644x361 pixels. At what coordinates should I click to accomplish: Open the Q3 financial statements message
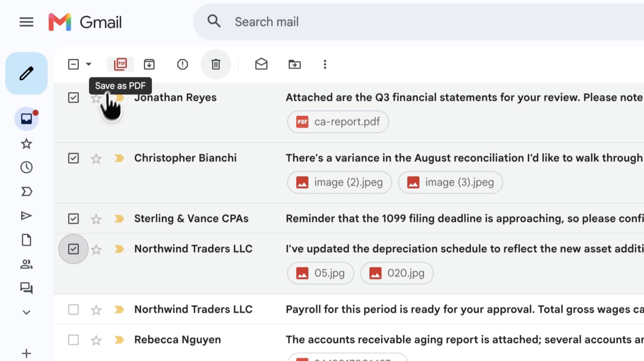[464, 98]
